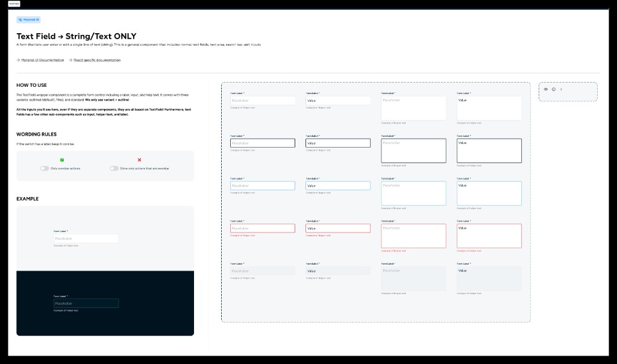The image size is (617, 364).
Task: Click the dark-bordered Placeholder text area
Action: coord(413,151)
